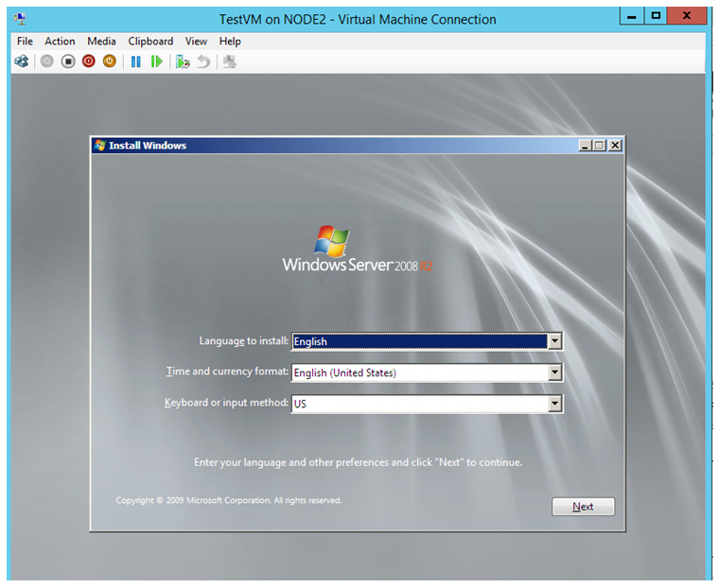Screen dimensions: 719x588
Task: Click the Install Windows dialog title icon
Action: tap(99, 146)
